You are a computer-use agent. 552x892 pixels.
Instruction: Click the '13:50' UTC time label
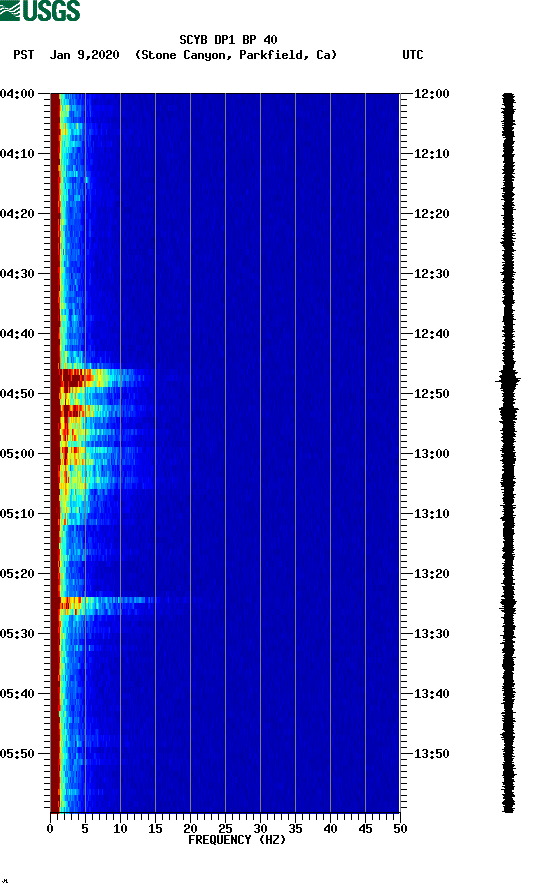431,754
